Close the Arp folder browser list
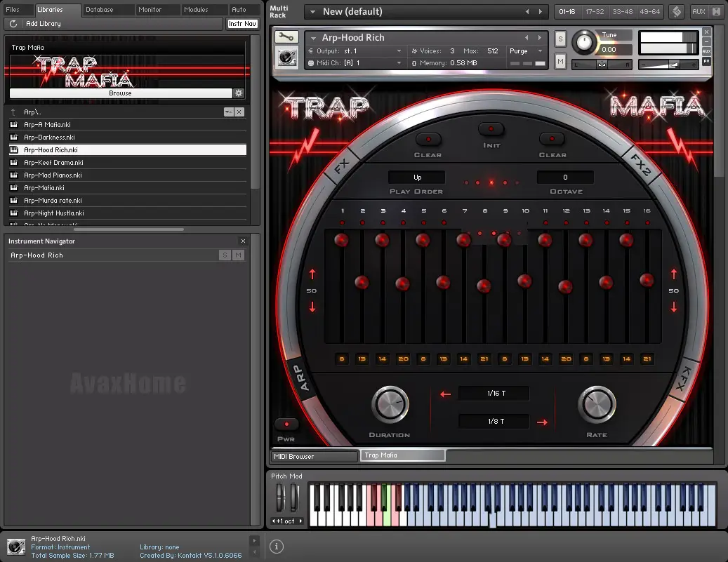Viewport: 728px width, 562px height. coord(239,112)
